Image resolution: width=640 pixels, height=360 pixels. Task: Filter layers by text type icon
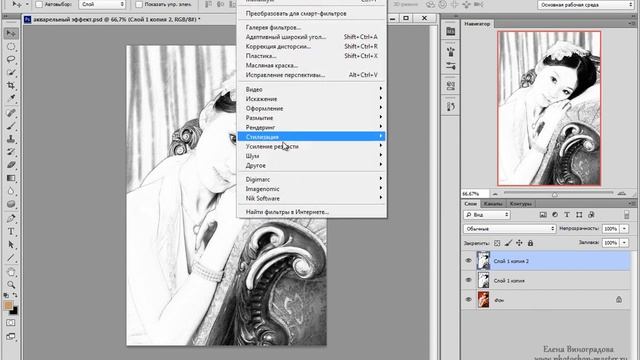point(567,215)
